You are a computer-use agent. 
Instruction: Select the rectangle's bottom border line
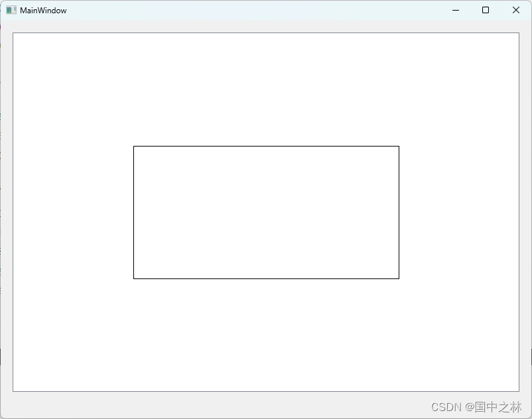coord(266,278)
